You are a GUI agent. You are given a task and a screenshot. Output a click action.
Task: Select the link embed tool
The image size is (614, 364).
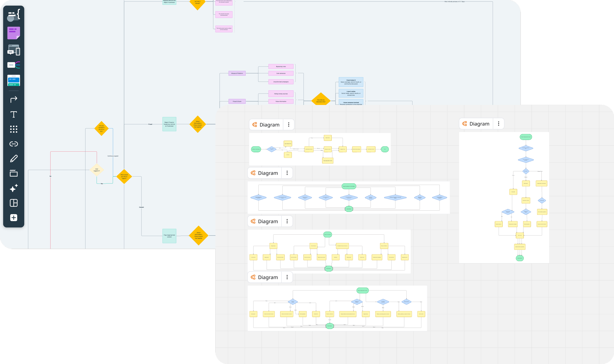pos(14,144)
